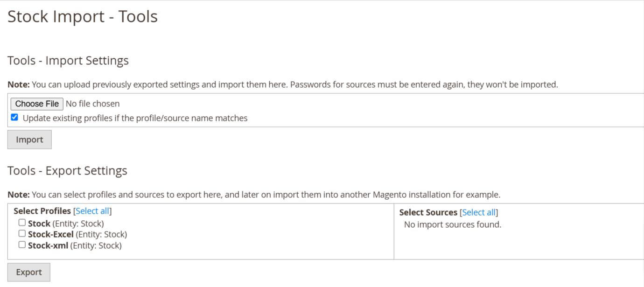Enable the Stock-Excel profile checkbox
Image resolution: width=644 pixels, height=287 pixels.
tap(22, 233)
